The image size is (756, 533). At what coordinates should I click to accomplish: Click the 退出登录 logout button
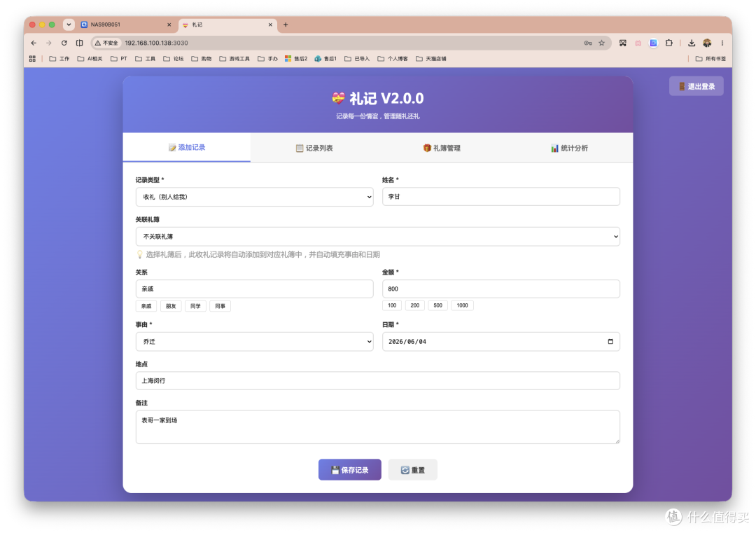(696, 86)
